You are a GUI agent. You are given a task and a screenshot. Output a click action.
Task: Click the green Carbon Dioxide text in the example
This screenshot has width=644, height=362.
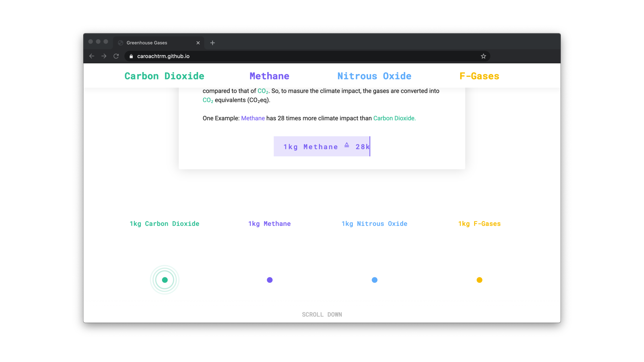(x=394, y=118)
